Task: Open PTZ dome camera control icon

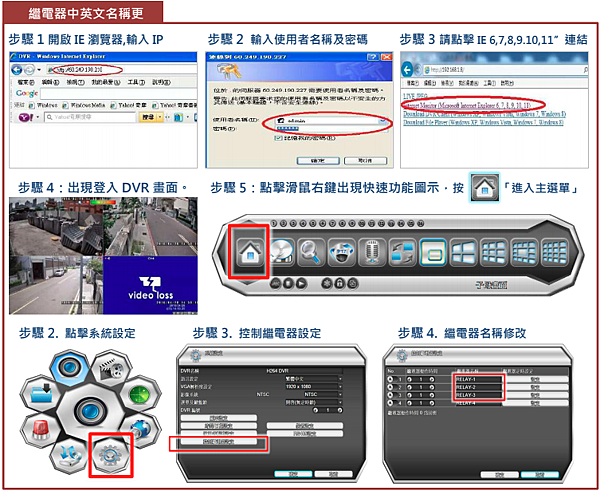Action: point(341,252)
